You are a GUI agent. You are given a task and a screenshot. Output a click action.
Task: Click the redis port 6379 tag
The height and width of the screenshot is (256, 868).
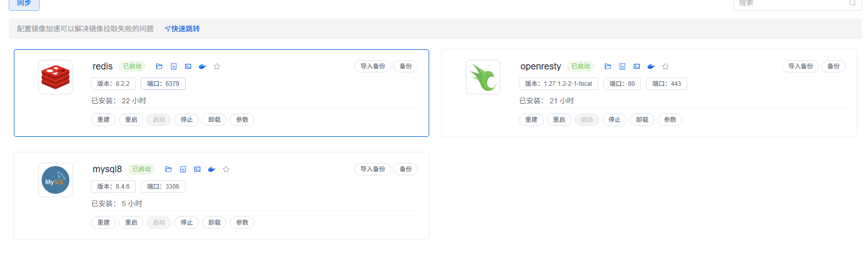tap(163, 84)
